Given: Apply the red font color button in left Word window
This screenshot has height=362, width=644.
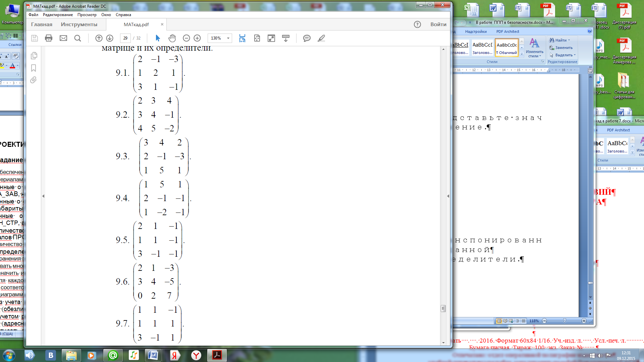Looking at the screenshot, I should [12, 66].
